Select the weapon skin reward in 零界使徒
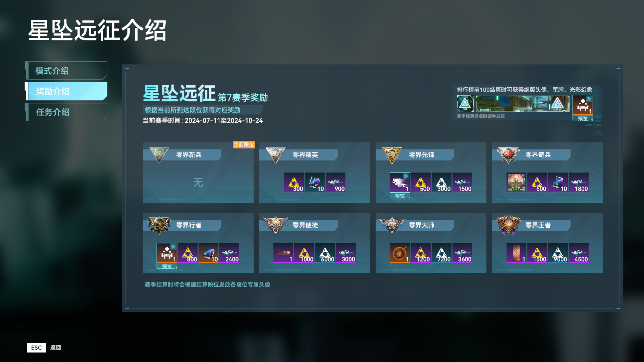This screenshot has width=644, height=362. click(x=283, y=253)
